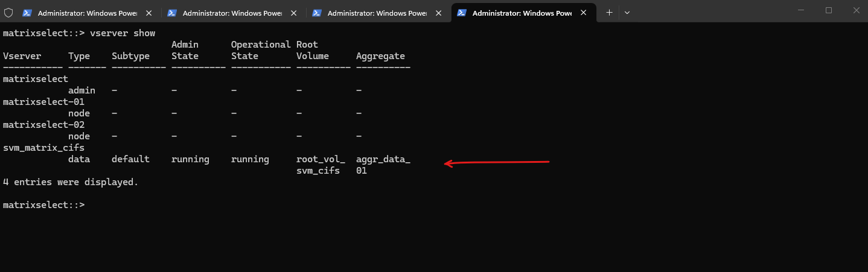Close the first PowerShell tab
Viewport: 868px width, 272px height.
coord(148,13)
